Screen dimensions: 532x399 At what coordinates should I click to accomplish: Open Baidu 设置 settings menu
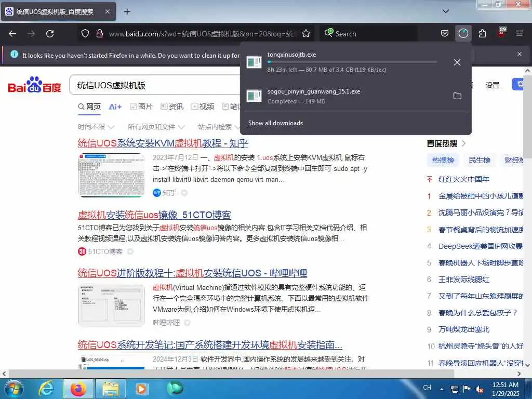point(493,85)
